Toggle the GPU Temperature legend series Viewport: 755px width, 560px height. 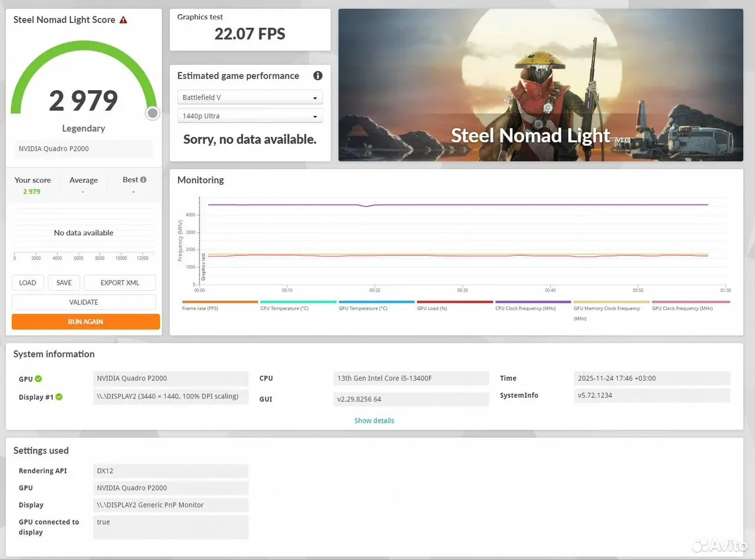point(376,306)
